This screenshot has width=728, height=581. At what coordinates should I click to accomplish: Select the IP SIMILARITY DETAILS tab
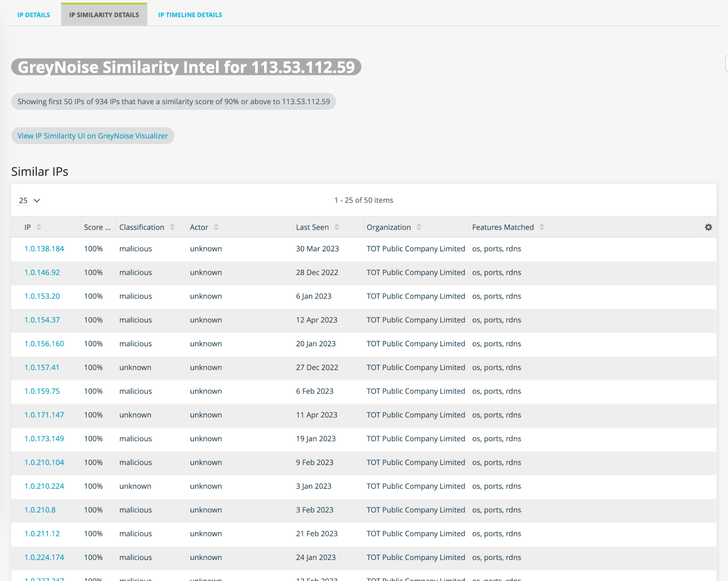[104, 15]
